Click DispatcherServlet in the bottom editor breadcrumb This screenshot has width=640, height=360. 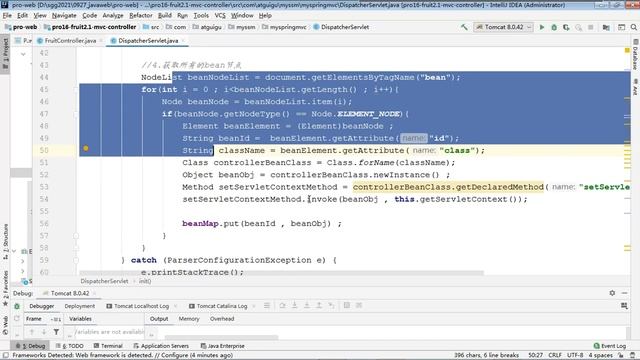coord(104,281)
